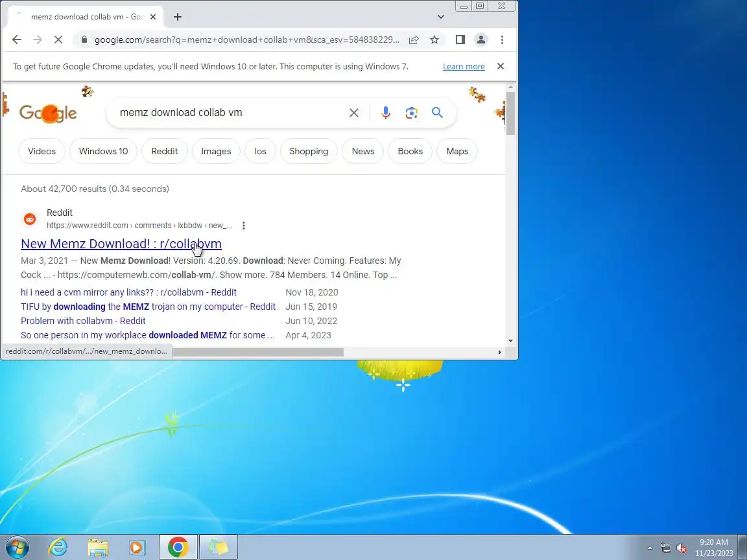Open the taskbar clock showing 9:20 AM
747x560 pixels.
point(714,548)
